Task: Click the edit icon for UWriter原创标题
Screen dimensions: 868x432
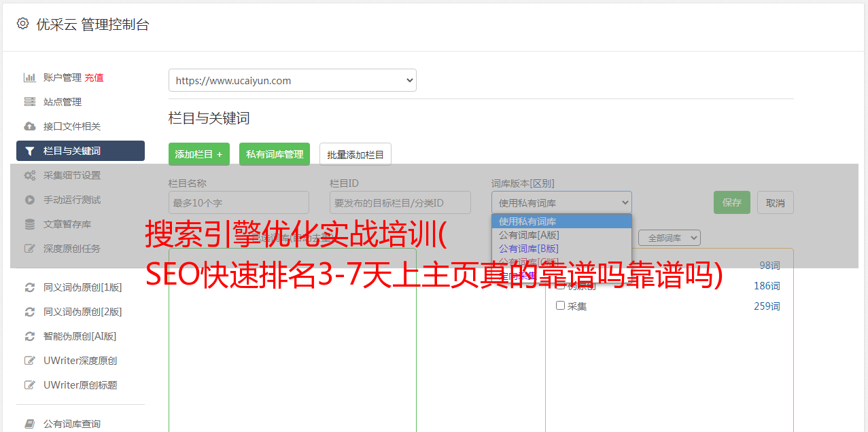Action: pyautogui.click(x=30, y=385)
